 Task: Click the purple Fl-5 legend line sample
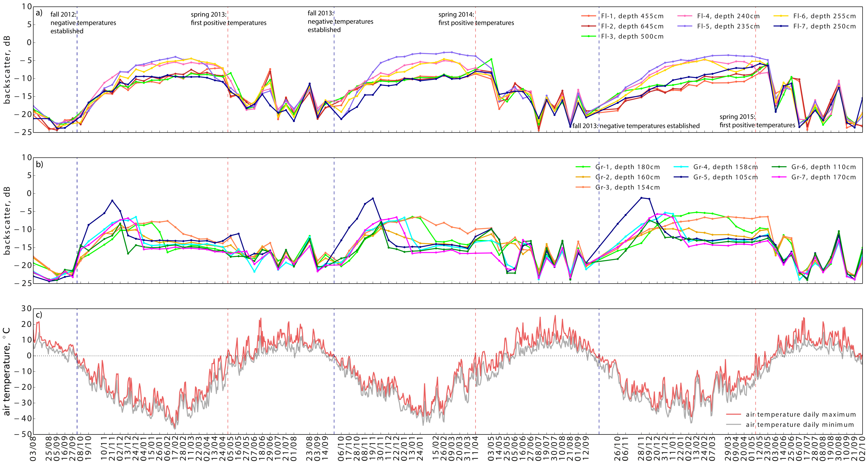(685, 26)
